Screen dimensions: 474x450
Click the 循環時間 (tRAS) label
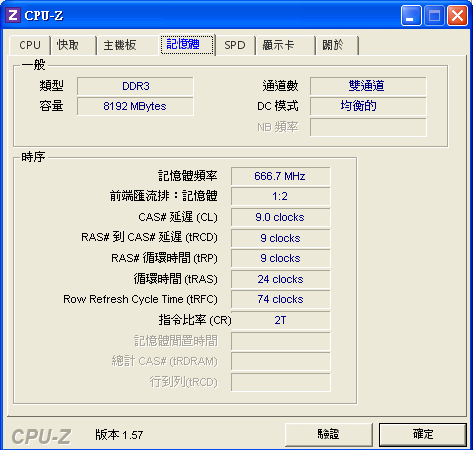[x=176, y=279]
